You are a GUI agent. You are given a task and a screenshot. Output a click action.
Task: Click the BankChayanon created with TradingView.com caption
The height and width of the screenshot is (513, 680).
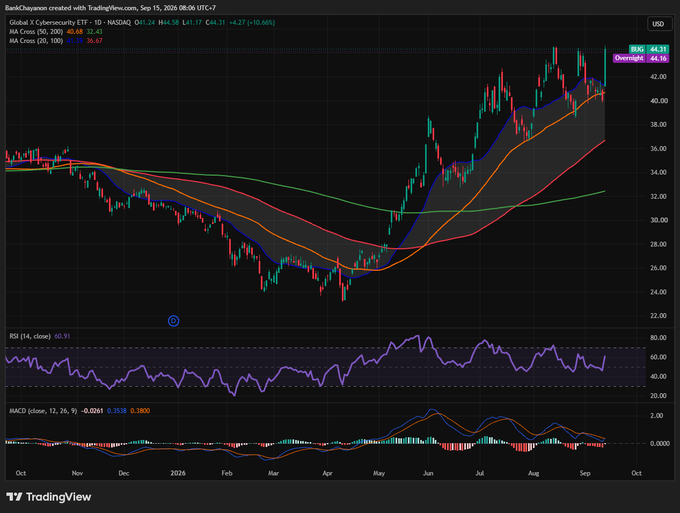coord(110,8)
